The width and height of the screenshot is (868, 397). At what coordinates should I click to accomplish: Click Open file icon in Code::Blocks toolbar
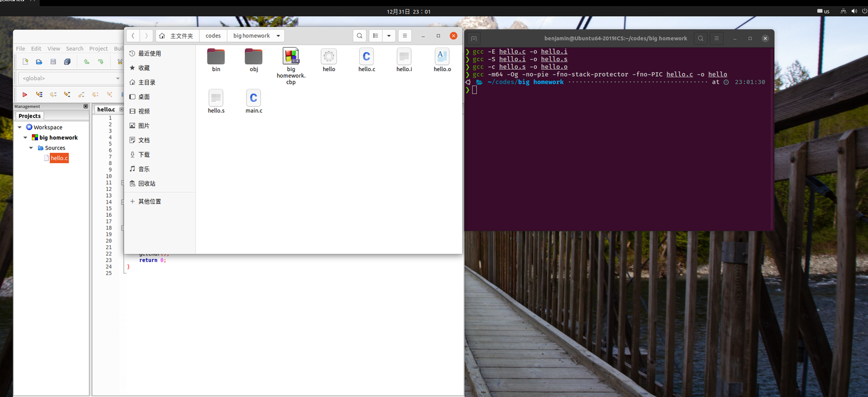(x=39, y=61)
